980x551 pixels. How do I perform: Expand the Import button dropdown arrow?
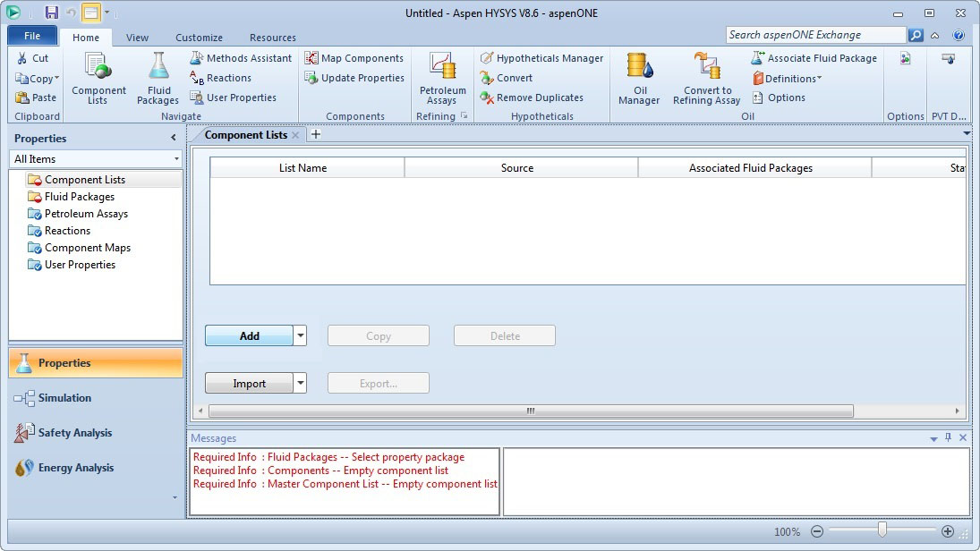coord(300,383)
